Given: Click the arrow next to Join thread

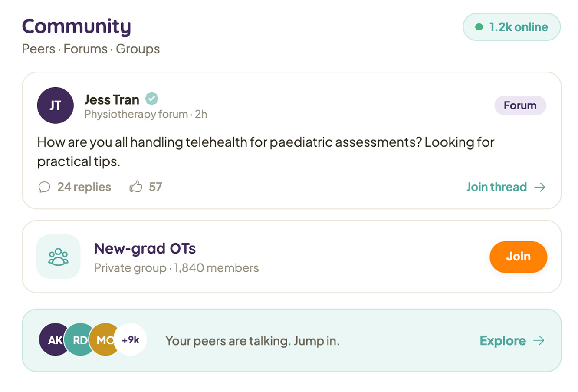Looking at the screenshot, I should point(540,187).
